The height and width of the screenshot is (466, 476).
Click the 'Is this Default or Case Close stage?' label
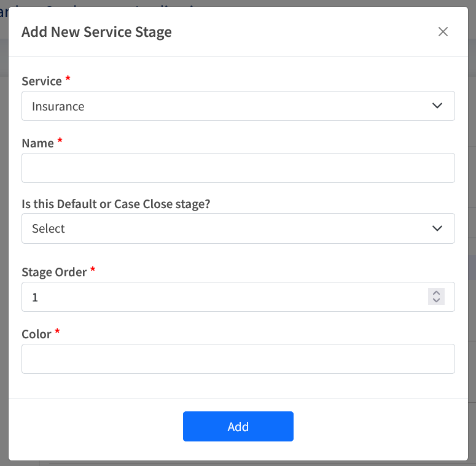click(x=116, y=204)
